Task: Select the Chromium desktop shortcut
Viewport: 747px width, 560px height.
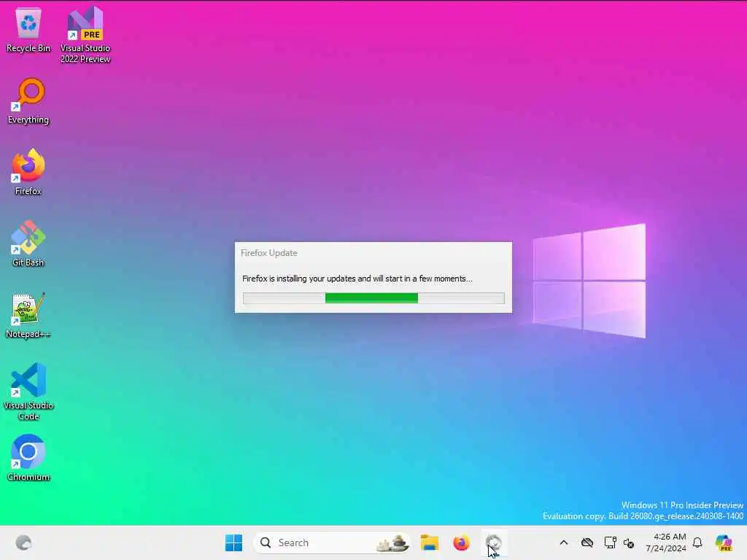Action: click(28, 458)
